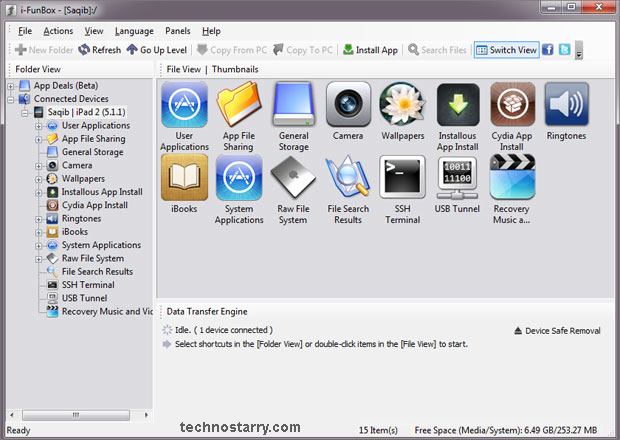
Task: Click Refresh in the toolbar
Action: 100,50
